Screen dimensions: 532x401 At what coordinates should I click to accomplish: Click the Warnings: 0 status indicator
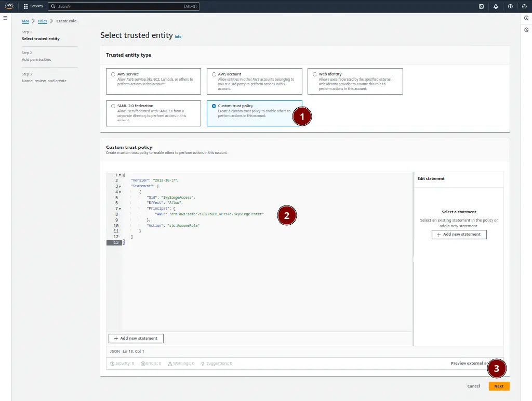(181, 364)
